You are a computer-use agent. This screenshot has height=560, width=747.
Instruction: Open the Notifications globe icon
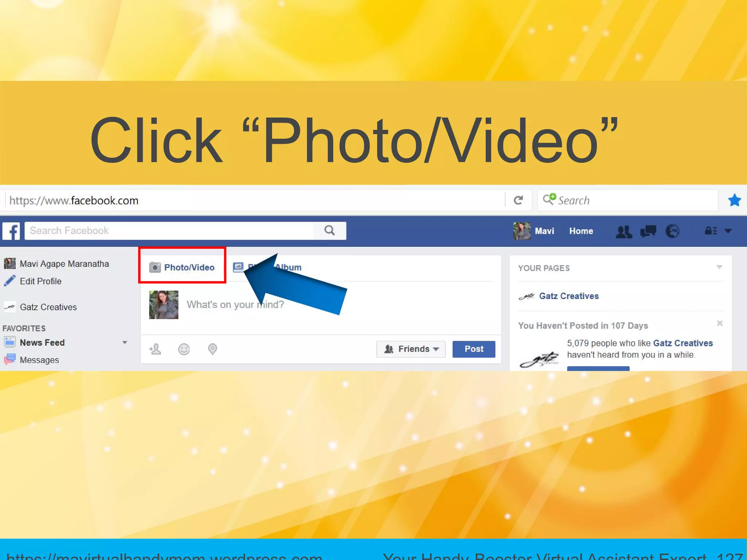click(x=673, y=231)
